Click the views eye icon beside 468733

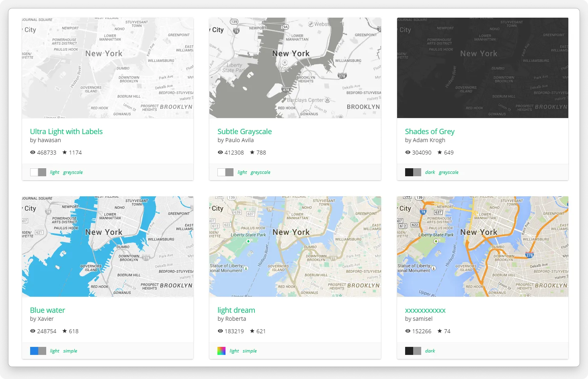pyautogui.click(x=33, y=153)
